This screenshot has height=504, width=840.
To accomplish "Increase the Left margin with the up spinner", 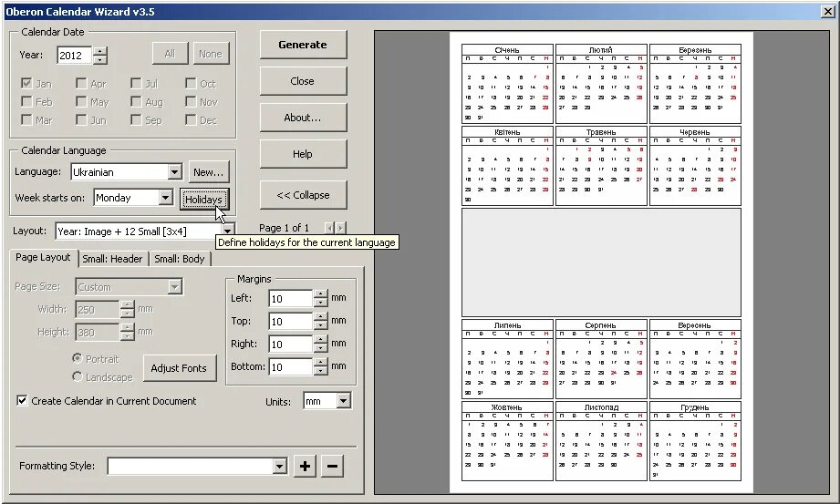I will (320, 294).
